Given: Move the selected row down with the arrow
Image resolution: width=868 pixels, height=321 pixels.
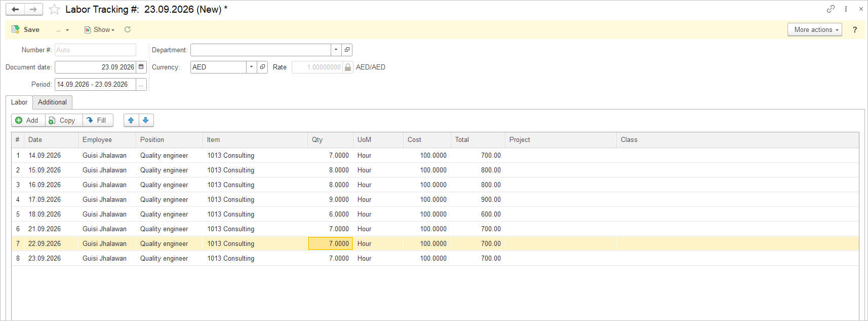Looking at the screenshot, I should [146, 120].
